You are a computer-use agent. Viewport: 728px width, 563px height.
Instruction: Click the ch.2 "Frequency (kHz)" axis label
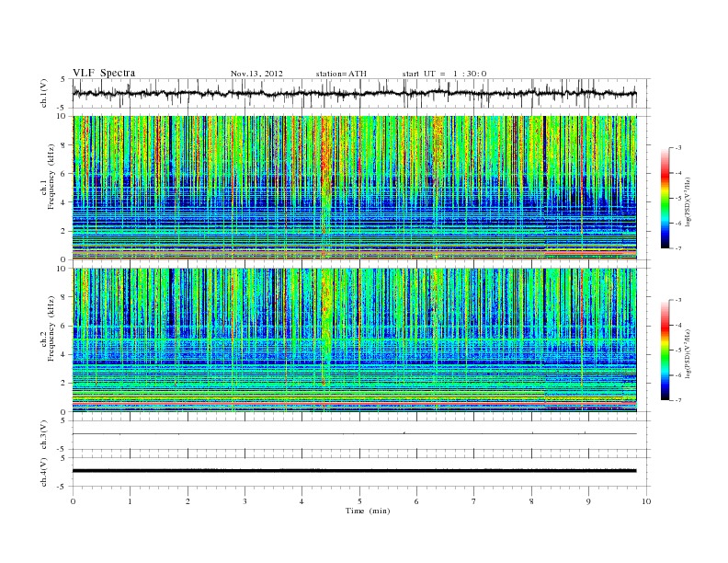point(51,328)
